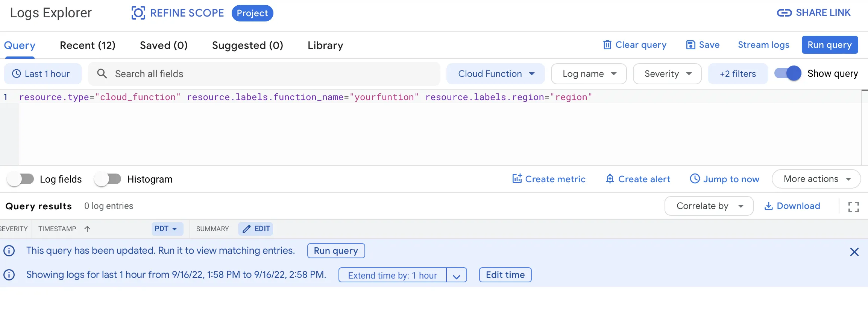
Task: Click the Create alert bell icon
Action: pos(610,179)
